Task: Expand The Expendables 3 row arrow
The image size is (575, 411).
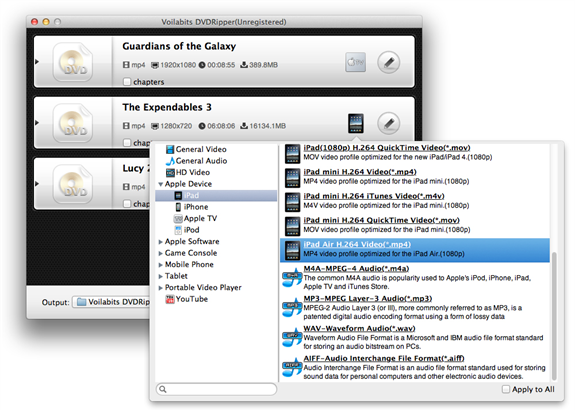Action: [x=37, y=122]
